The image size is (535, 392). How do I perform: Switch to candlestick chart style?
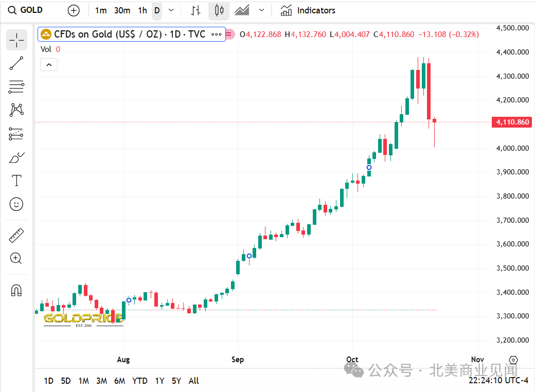point(219,10)
